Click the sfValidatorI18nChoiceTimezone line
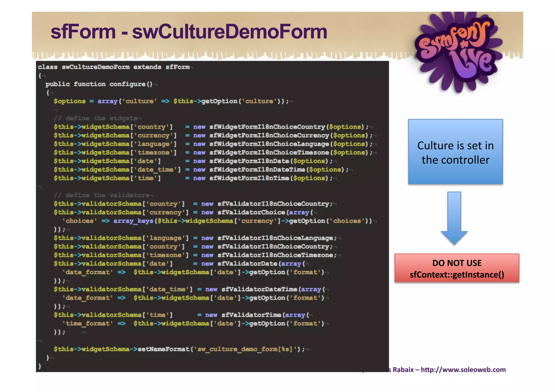 click(195, 255)
